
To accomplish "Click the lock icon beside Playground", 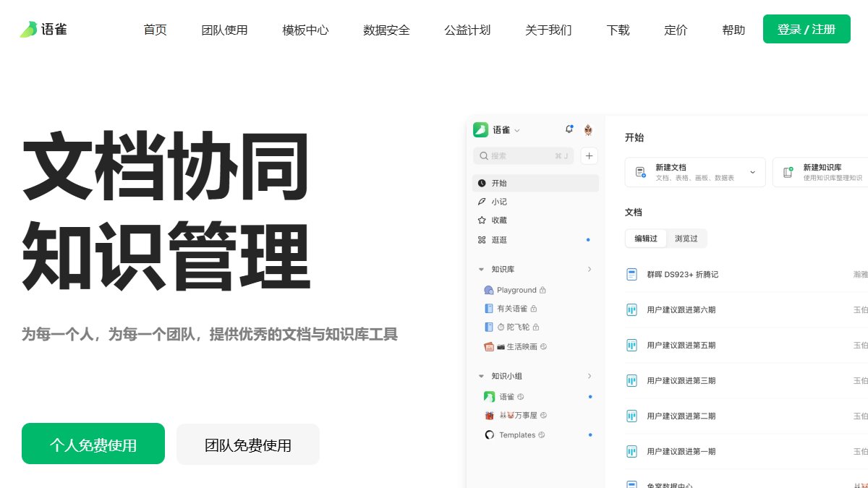I will click(542, 290).
